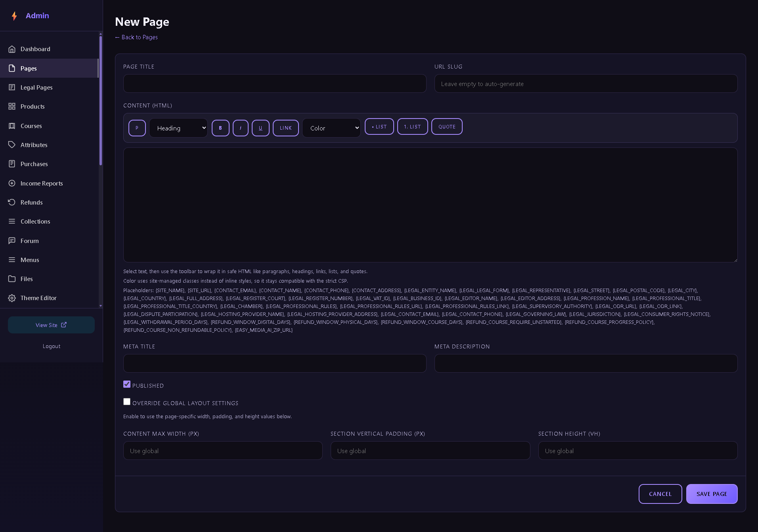Click the Theme Editor gear icon
Screen dimensions: 758x532
tap(12, 298)
